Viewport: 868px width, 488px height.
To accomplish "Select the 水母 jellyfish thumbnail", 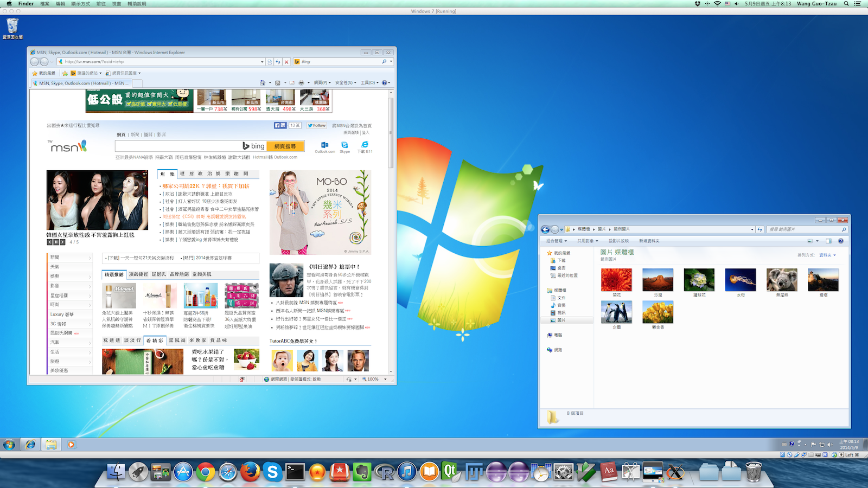I will coord(740,279).
